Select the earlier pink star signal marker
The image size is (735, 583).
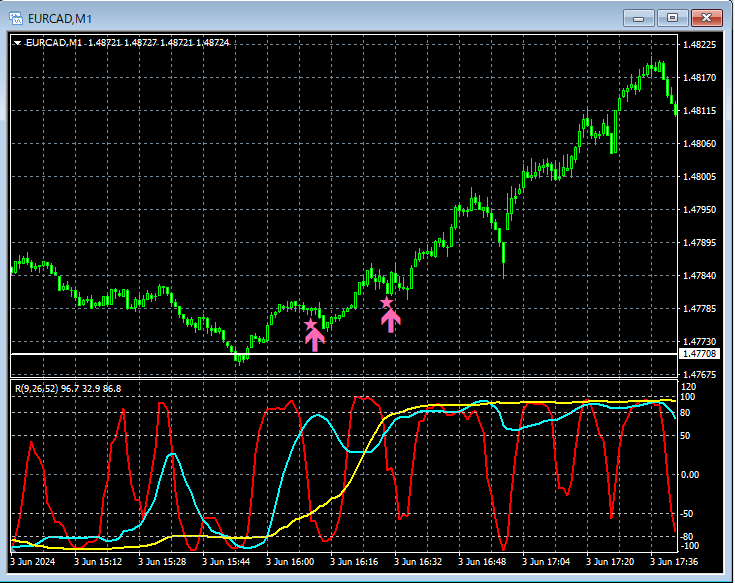pos(310,324)
